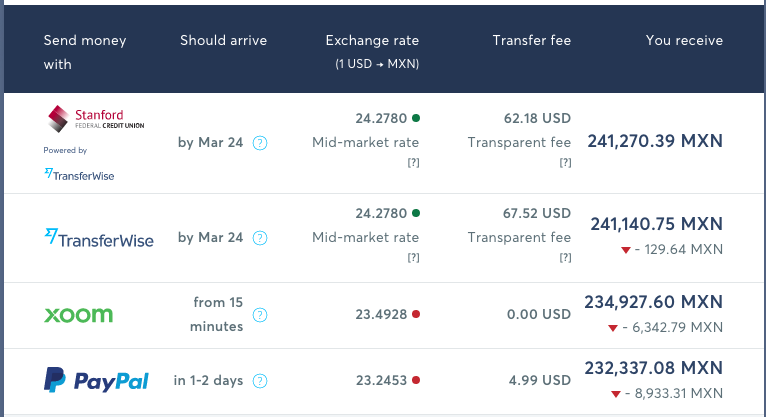Click the You receive column header
The width and height of the screenshot is (766, 417).
tap(684, 41)
